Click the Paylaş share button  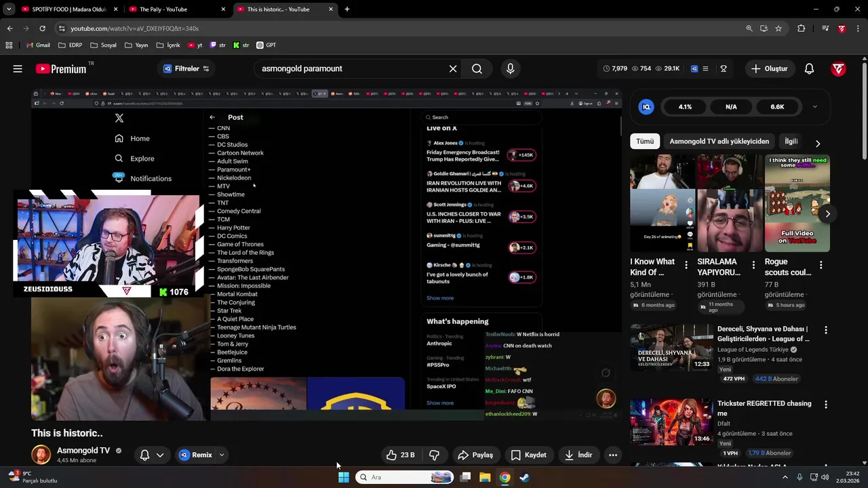(x=475, y=455)
